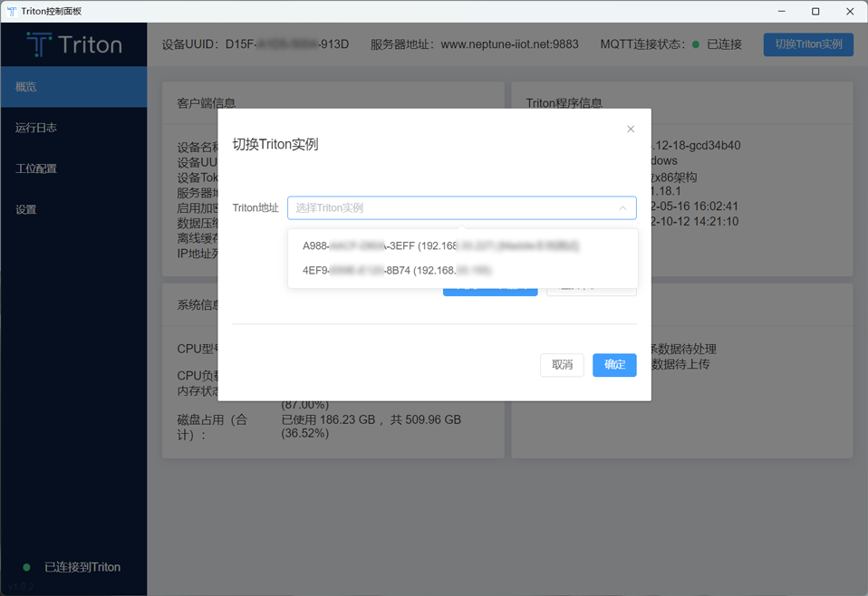Viewport: 868px width, 596px height.
Task: Open the 概览 sidebar page
Action: point(73,87)
